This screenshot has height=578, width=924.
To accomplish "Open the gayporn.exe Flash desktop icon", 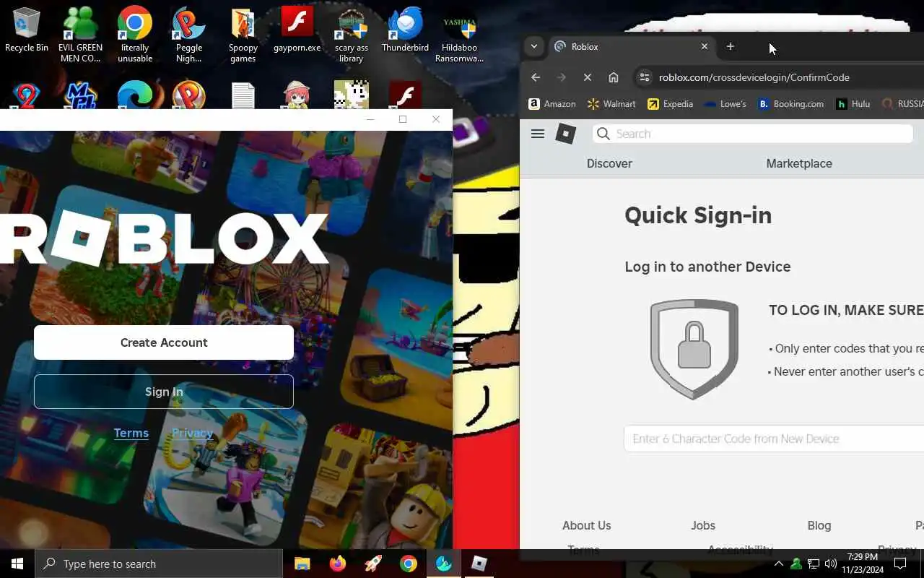I will 297,30.
